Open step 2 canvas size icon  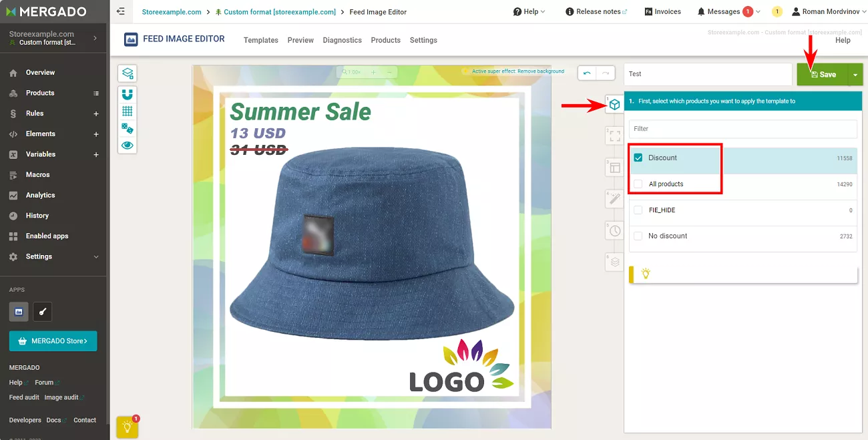(614, 136)
